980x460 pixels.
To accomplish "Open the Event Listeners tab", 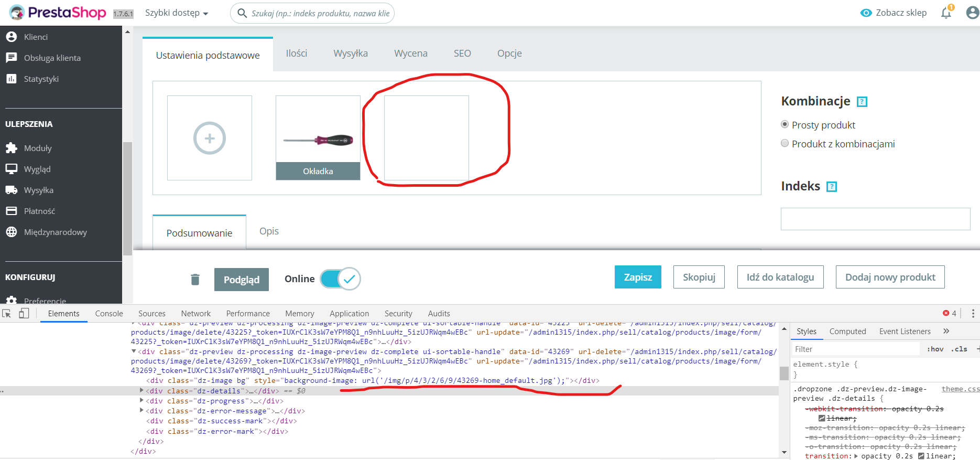I will [x=905, y=331].
